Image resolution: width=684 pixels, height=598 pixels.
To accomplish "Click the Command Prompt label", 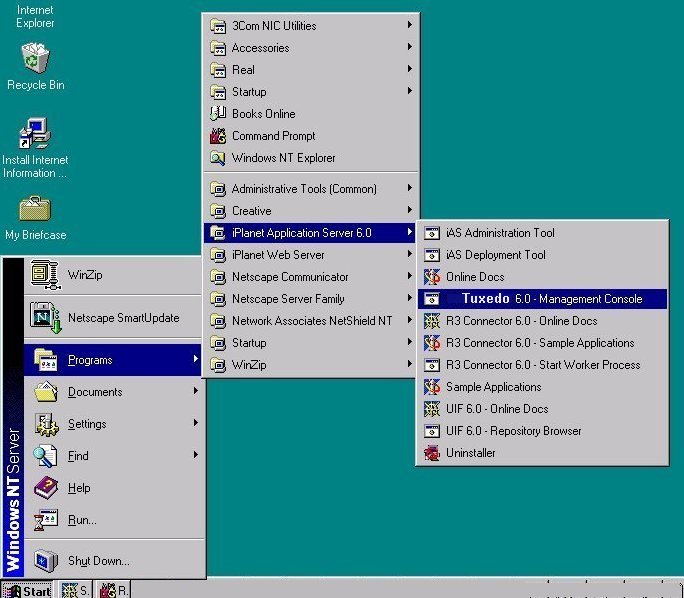I will (274, 136).
